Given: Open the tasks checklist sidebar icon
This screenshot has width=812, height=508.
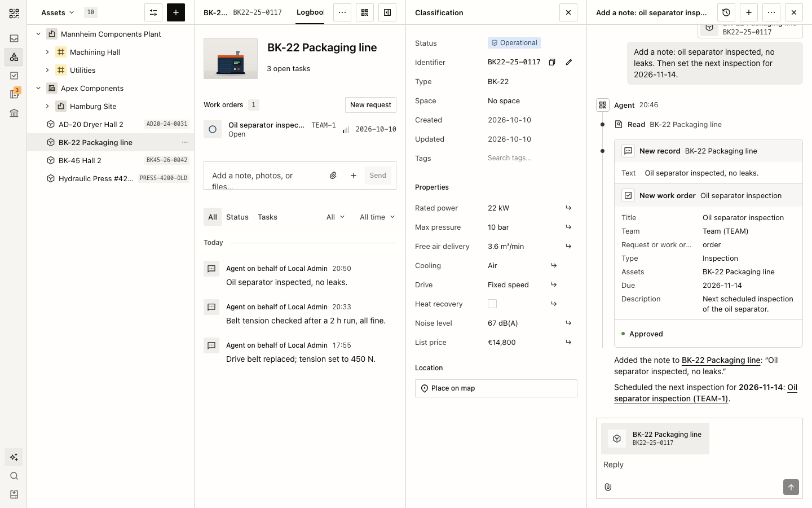Looking at the screenshot, I should point(14,76).
